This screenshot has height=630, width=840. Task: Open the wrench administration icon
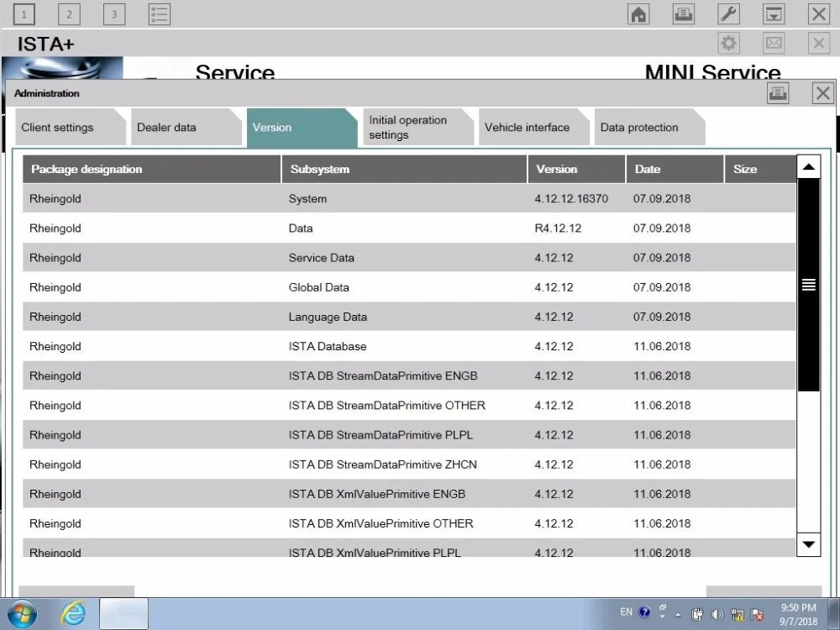click(x=728, y=14)
